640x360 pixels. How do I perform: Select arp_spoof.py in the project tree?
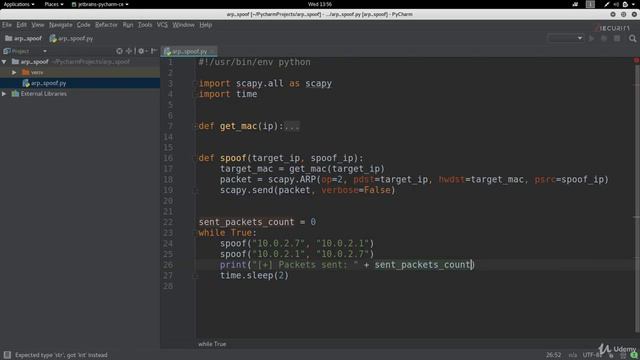click(x=80, y=83)
